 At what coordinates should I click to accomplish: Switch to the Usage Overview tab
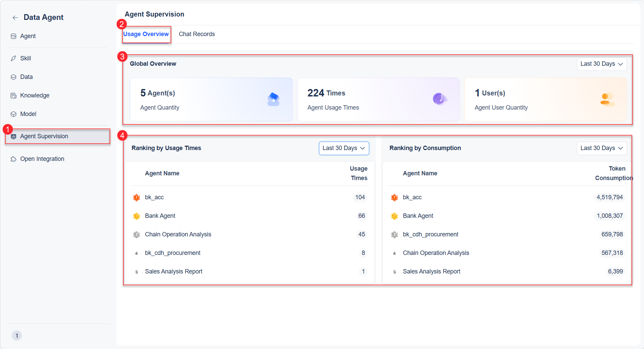pyautogui.click(x=146, y=34)
